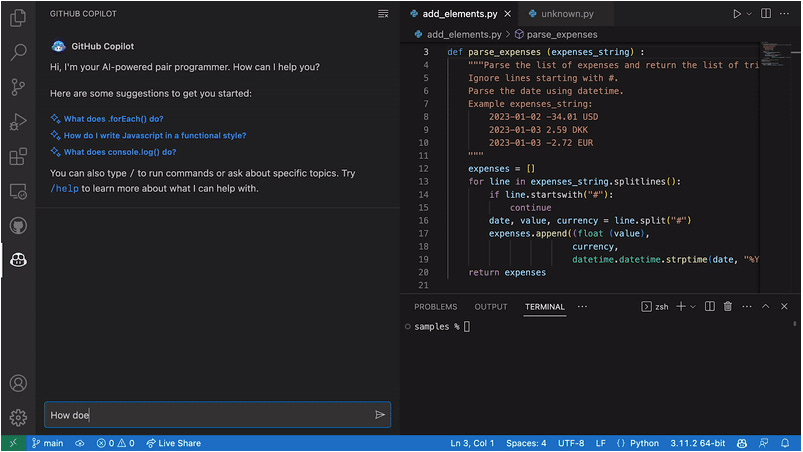Change indentation Spaces: 4
This screenshot has height=452, width=803.
526,443
